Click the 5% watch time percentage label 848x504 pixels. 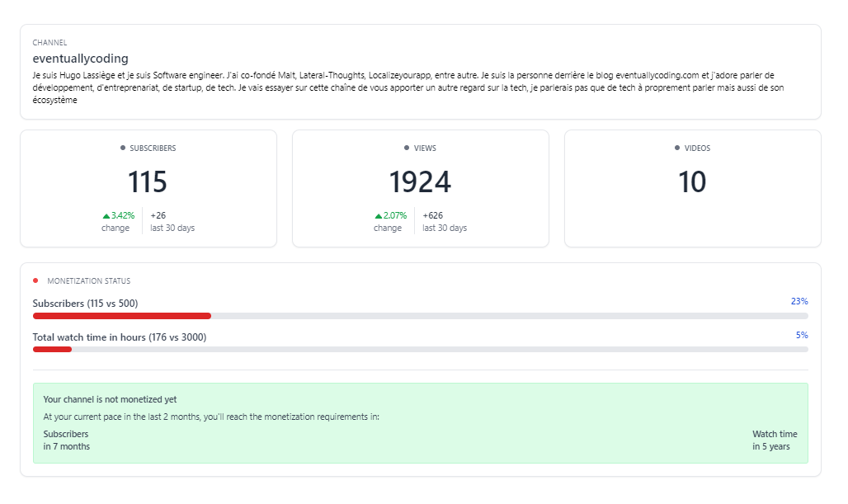(801, 335)
